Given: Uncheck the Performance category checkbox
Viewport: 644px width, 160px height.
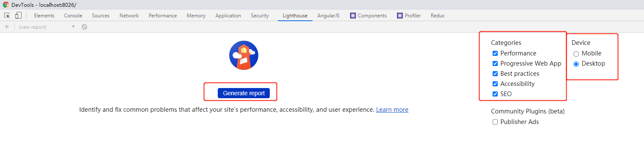Looking at the screenshot, I should 495,53.
